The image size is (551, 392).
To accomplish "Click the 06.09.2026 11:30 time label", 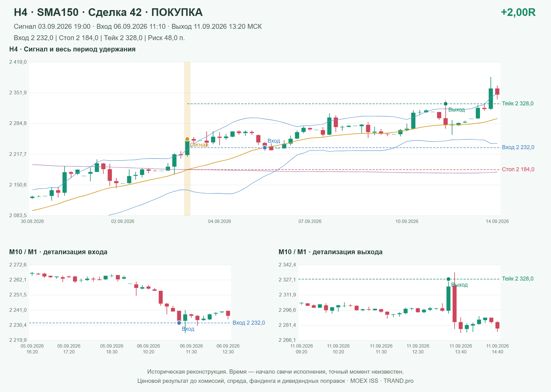I will [x=191, y=349].
